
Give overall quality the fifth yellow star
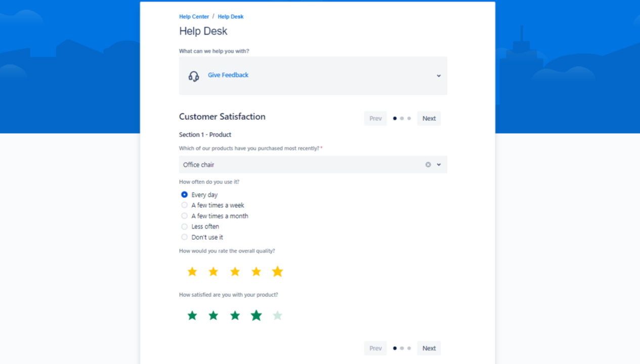tap(277, 272)
